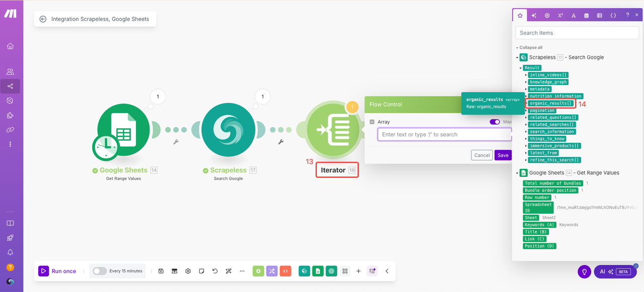The width and height of the screenshot is (644, 292).
Task: Collapse the Result node in Scrapeless
Action: click(x=521, y=68)
